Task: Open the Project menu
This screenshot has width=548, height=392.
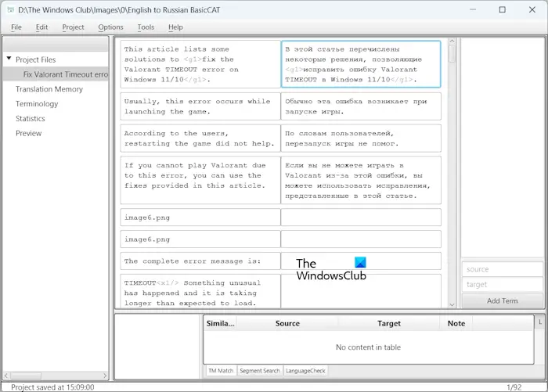Action: pos(73,27)
